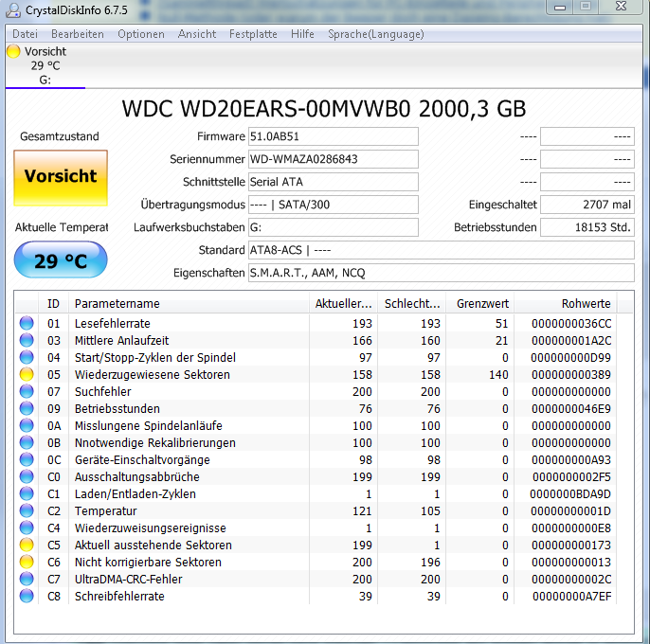Click blue status icon for Schreibfehlerrate
650x644 pixels.
(x=27, y=596)
